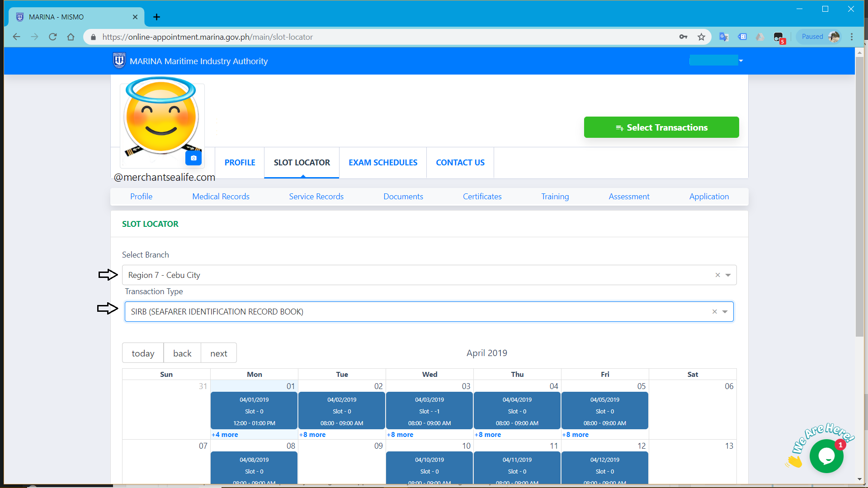Click the 'next' calendar navigation button

tap(218, 352)
